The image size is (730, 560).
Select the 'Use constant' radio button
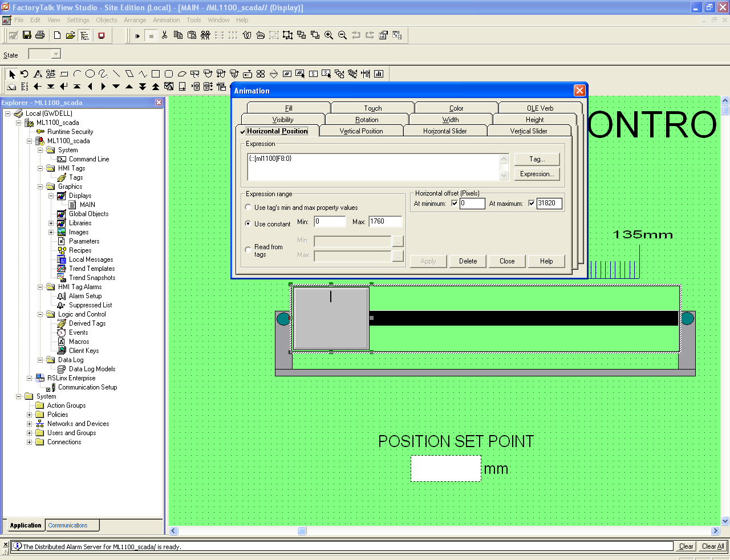(248, 224)
